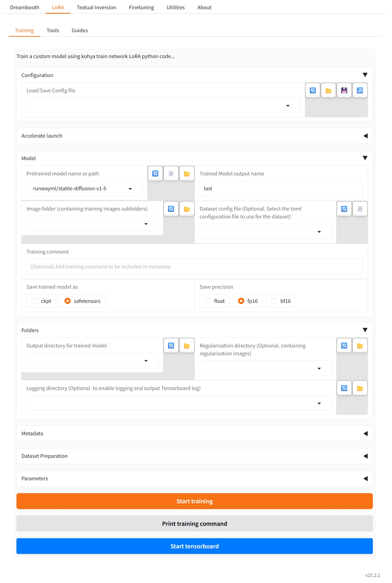
Task: Open the Tools sub-tab
Action: point(52,30)
